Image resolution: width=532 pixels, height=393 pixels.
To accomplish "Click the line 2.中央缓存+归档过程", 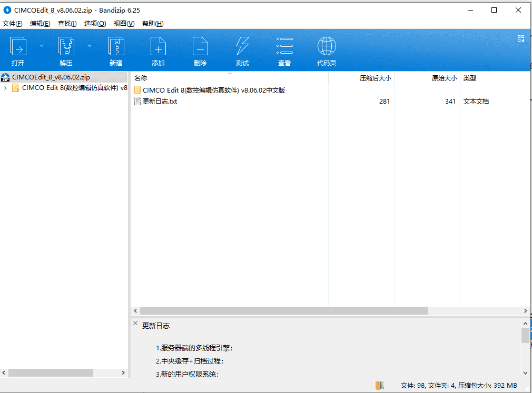I will pyautogui.click(x=189, y=361).
